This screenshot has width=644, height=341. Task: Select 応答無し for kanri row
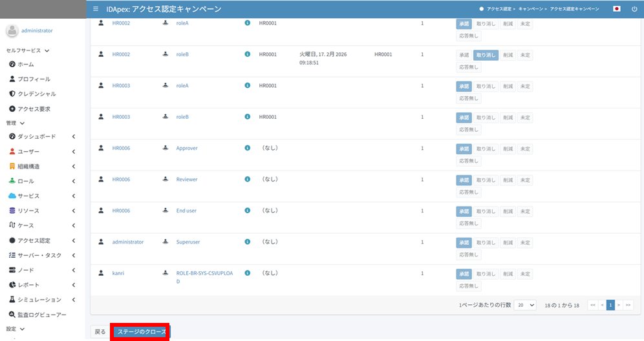(x=469, y=286)
